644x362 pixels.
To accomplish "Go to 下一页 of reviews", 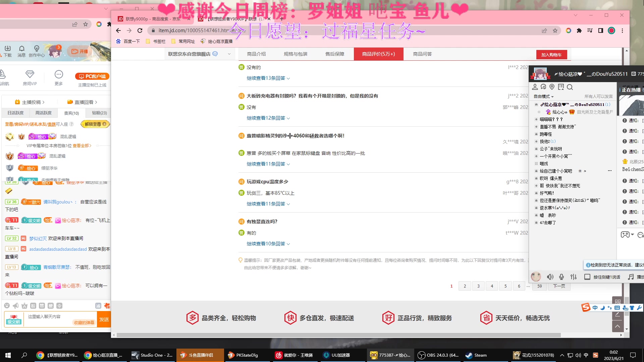I will coord(559,286).
